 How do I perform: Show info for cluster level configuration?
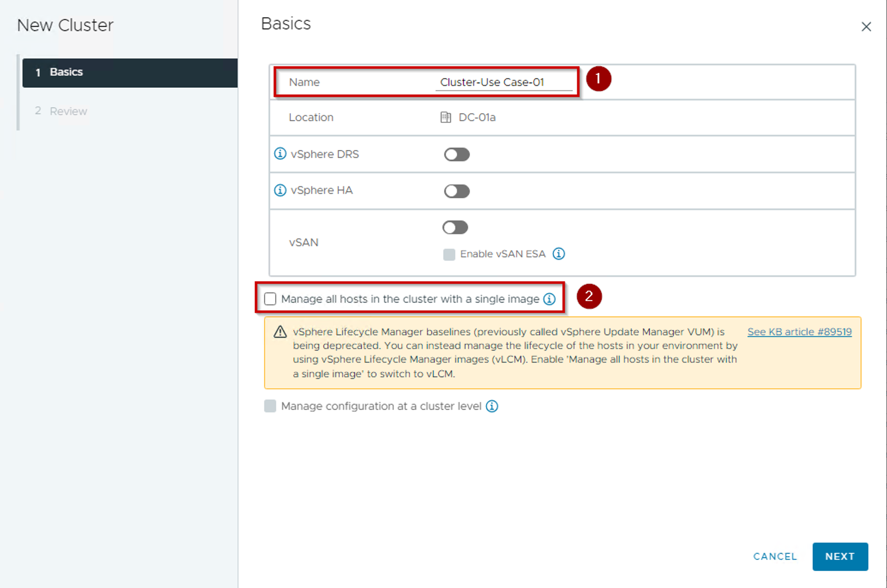tap(492, 406)
